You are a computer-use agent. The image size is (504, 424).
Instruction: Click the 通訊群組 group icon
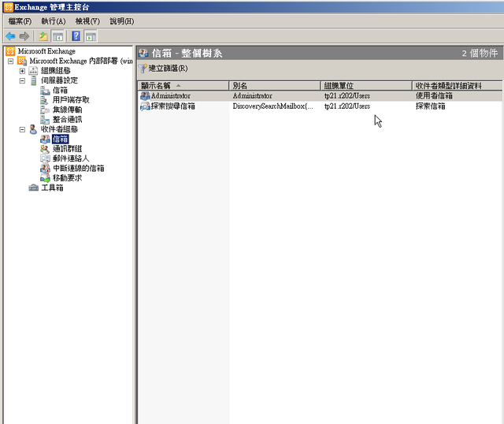pyautogui.click(x=45, y=149)
